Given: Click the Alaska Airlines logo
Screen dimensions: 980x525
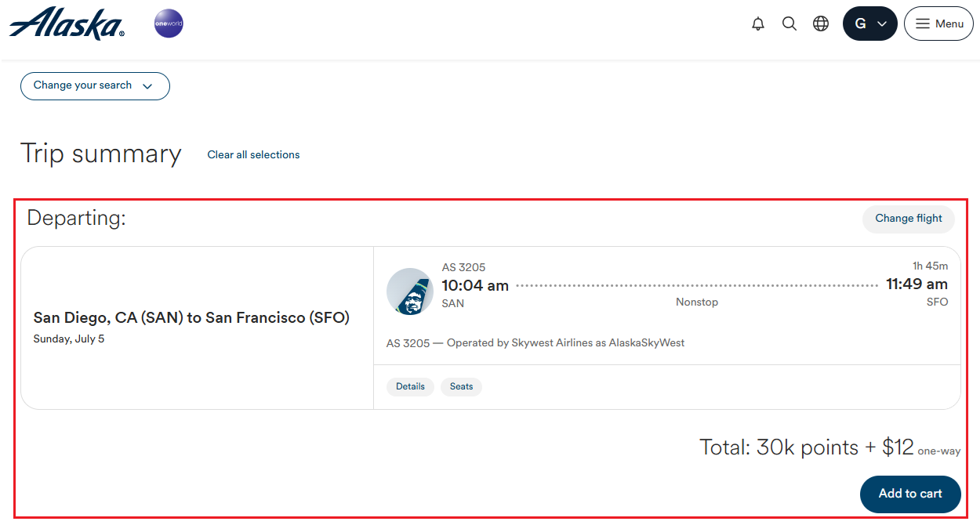Looking at the screenshot, I should coord(67,24).
